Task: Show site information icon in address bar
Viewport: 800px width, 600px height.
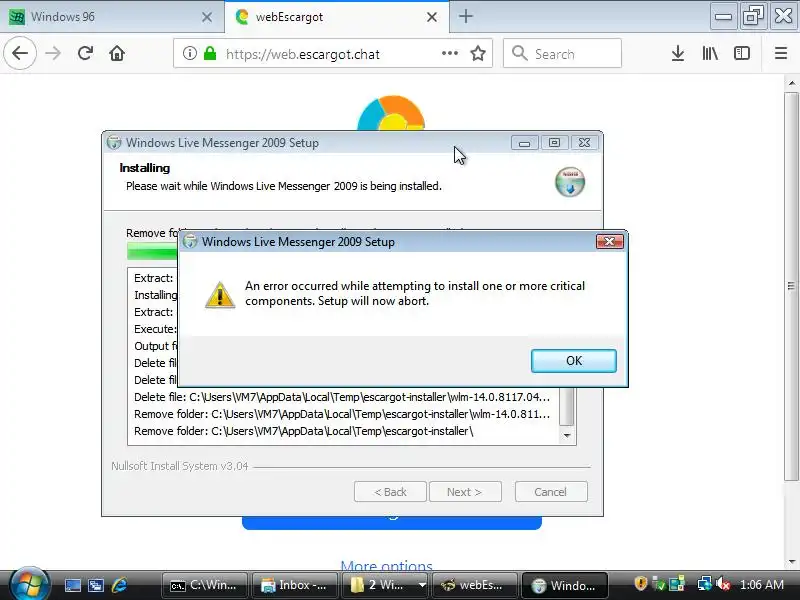Action: (x=189, y=53)
